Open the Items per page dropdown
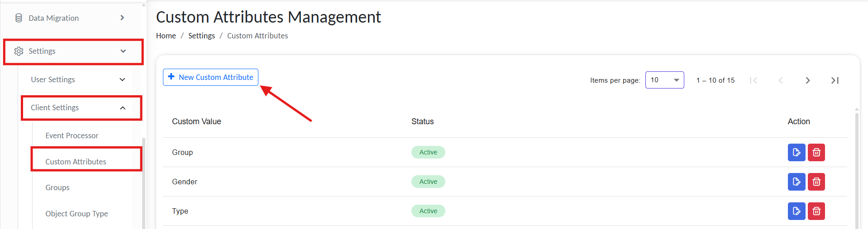This screenshot has width=868, height=229. point(664,80)
